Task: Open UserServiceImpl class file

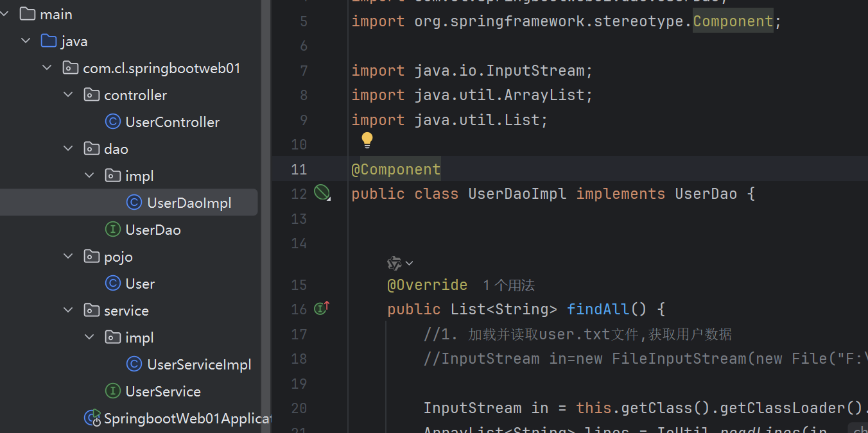Action: (199, 364)
